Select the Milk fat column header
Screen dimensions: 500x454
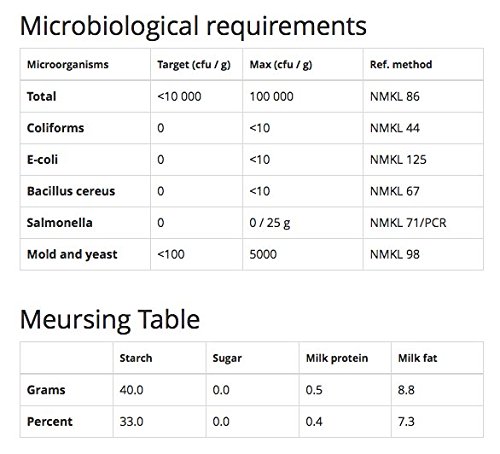[x=417, y=358]
